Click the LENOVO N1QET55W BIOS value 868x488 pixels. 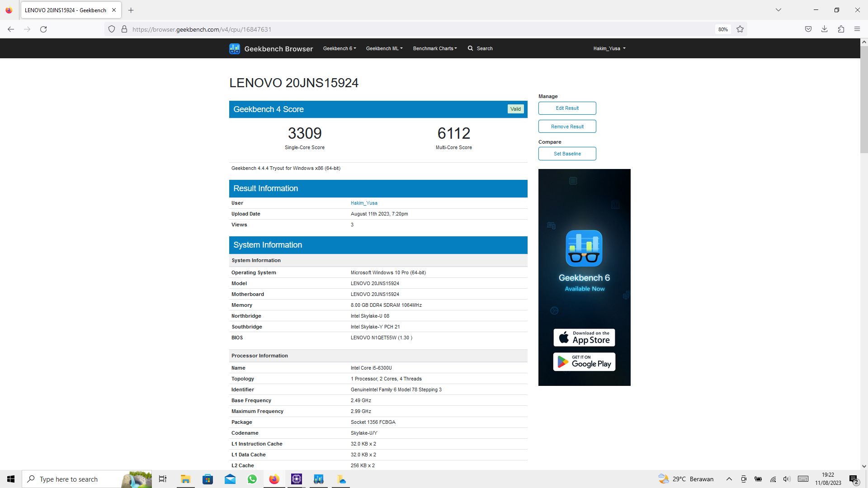tap(382, 338)
